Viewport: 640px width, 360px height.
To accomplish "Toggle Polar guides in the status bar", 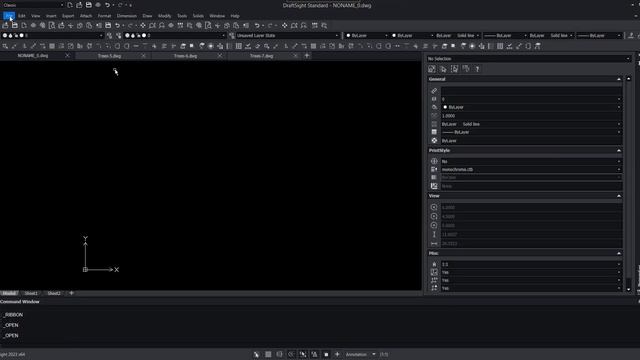I will [291, 354].
